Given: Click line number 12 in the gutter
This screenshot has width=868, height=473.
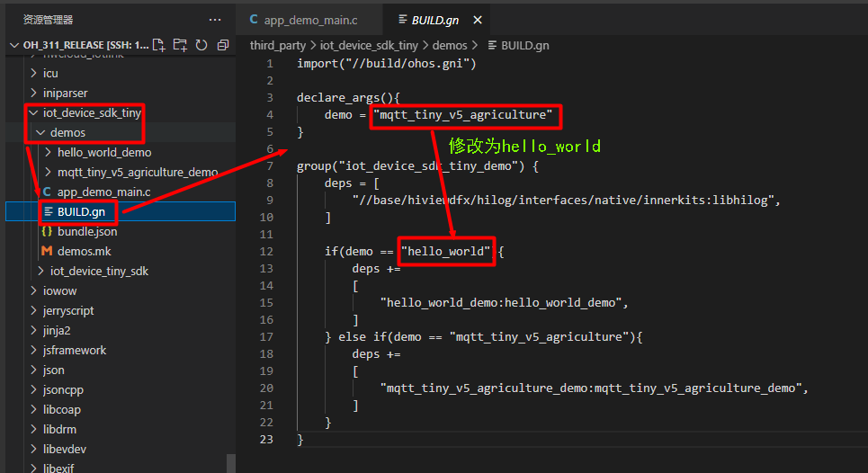Looking at the screenshot, I should click(266, 251).
